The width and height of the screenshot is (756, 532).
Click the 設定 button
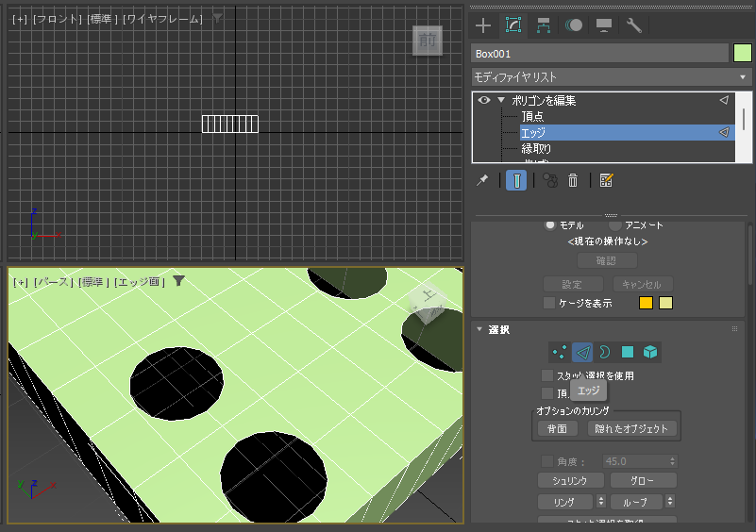[x=573, y=284]
